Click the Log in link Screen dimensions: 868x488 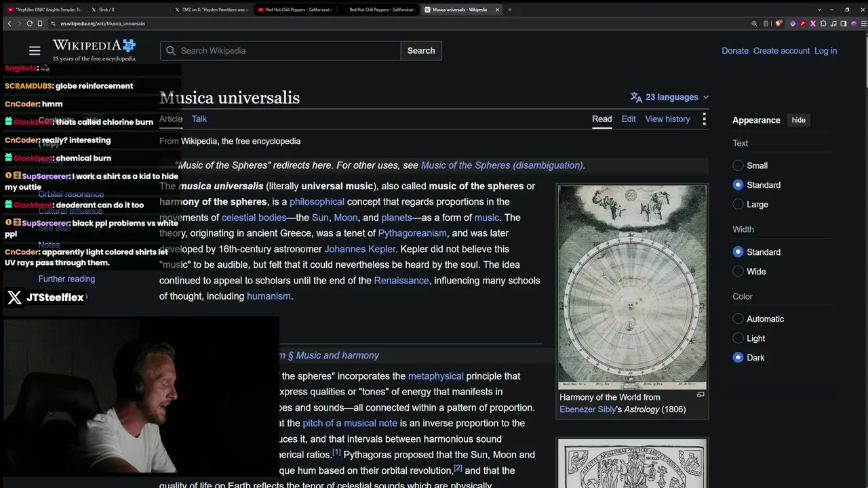(825, 51)
